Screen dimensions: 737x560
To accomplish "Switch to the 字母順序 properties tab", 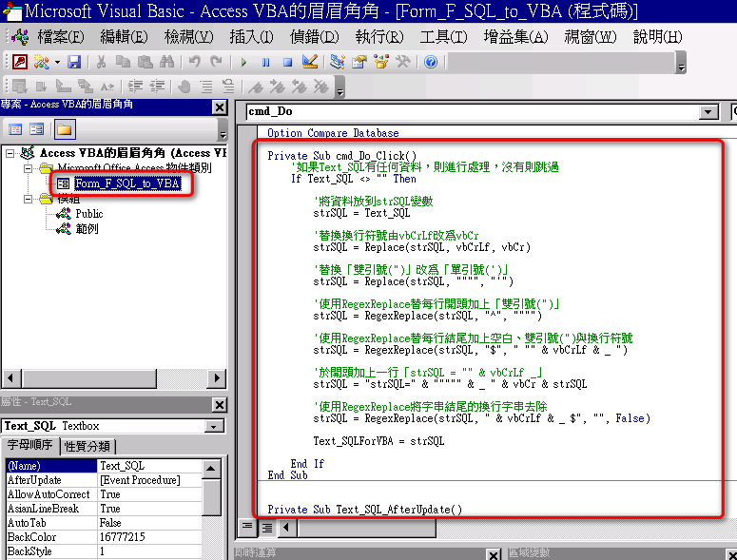I will pos(30,445).
